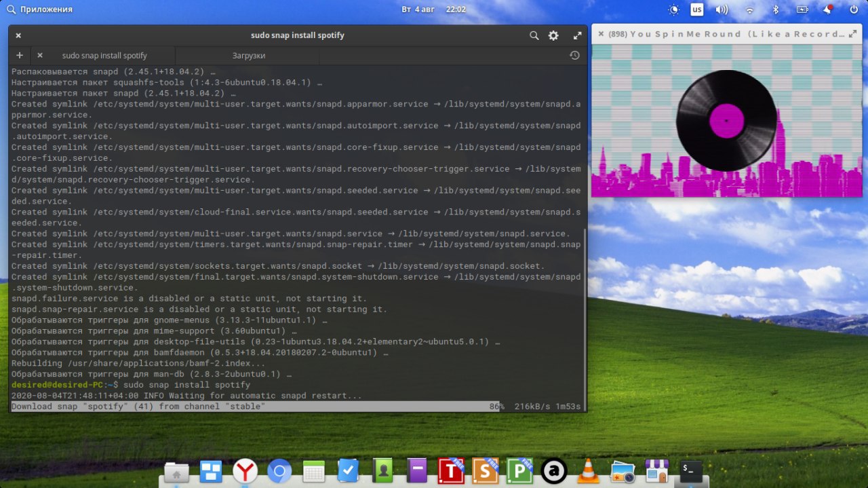868x488 pixels.
Task: Open the Bluetooth indicator
Action: click(776, 10)
